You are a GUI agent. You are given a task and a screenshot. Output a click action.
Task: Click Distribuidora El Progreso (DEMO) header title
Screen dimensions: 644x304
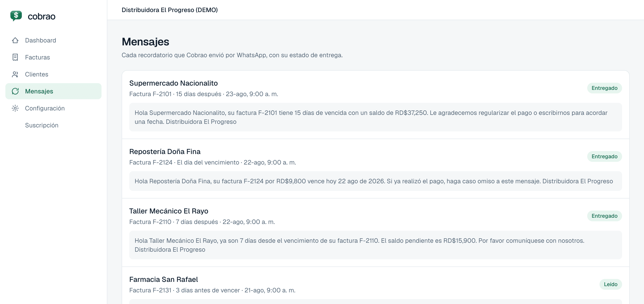coord(169,10)
